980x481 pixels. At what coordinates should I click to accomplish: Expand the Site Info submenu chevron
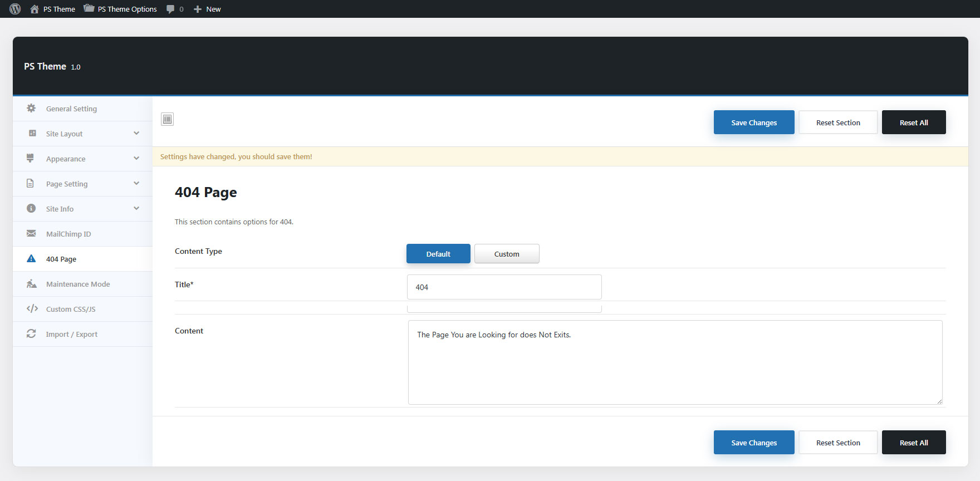(x=136, y=209)
